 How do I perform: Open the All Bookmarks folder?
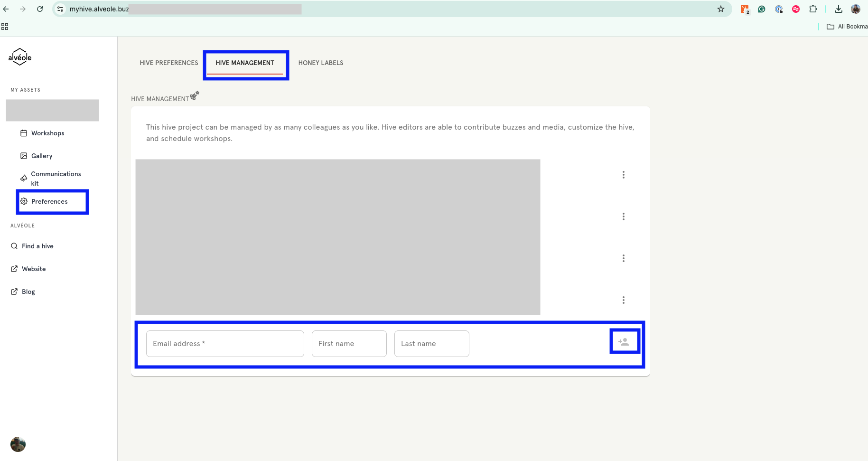tap(847, 27)
